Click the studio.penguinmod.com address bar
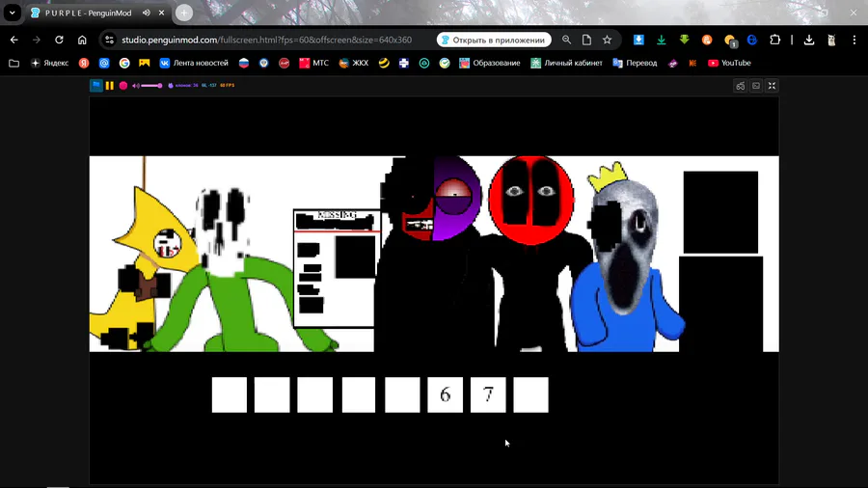Screen dimensions: 868x488 coord(266,40)
